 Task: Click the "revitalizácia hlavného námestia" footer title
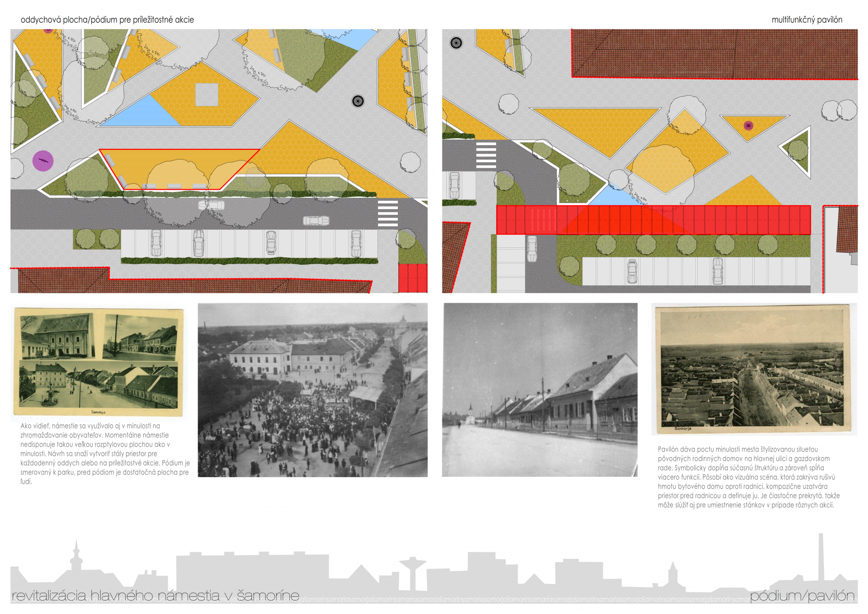[155, 595]
